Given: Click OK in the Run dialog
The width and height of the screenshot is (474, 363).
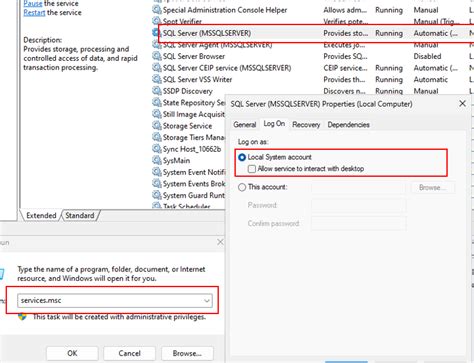Looking at the screenshot, I should 72,353.
